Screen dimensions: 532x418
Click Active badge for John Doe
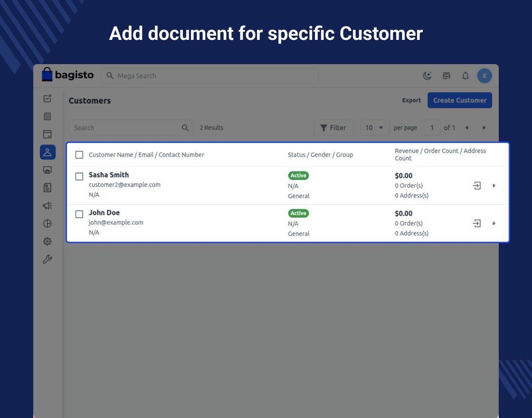tap(299, 213)
